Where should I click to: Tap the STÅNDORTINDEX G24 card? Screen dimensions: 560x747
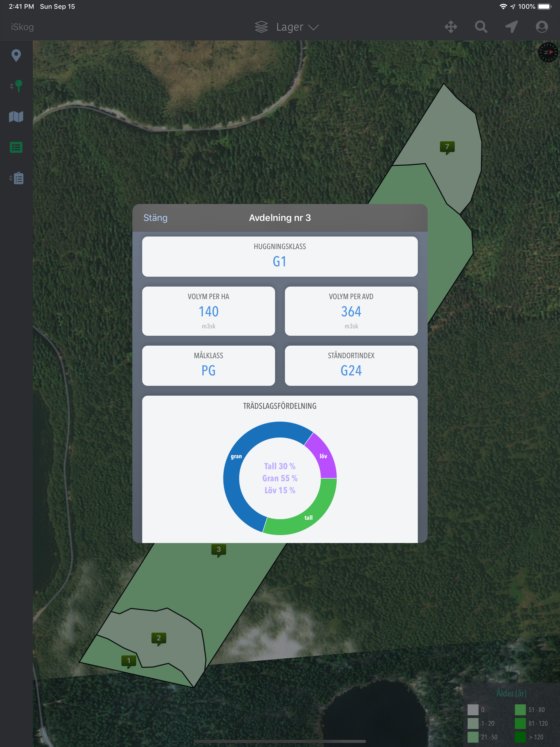[351, 365]
